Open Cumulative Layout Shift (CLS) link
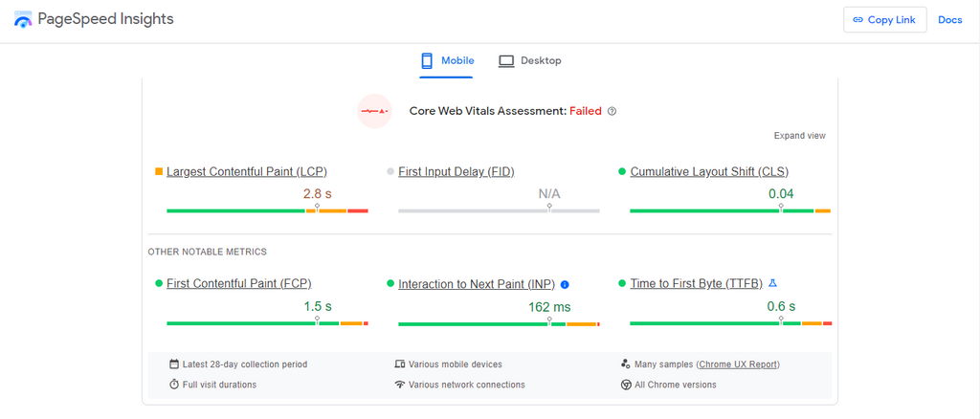 pos(709,172)
